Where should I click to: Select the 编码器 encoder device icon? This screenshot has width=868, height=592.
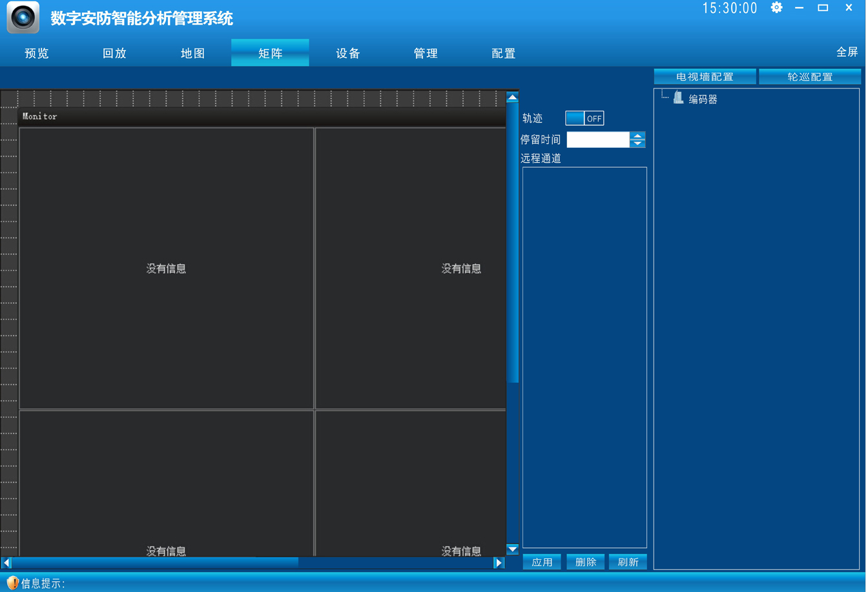click(678, 97)
